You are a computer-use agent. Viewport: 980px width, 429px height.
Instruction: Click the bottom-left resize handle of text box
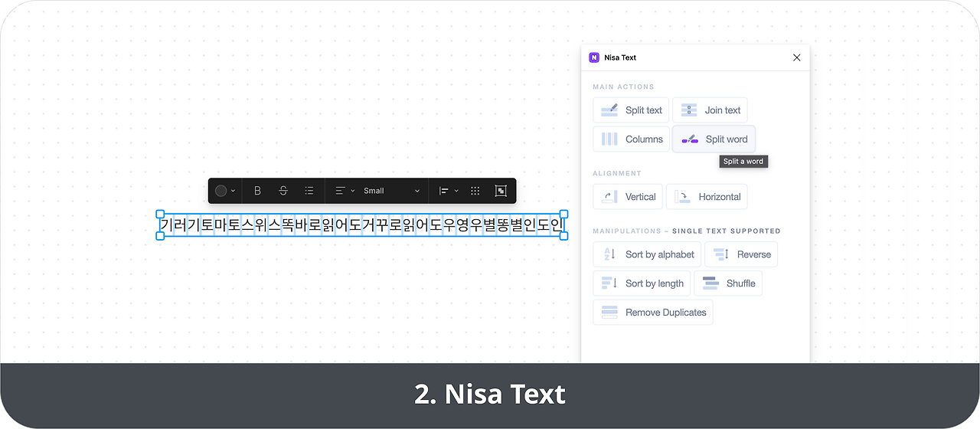click(160, 236)
